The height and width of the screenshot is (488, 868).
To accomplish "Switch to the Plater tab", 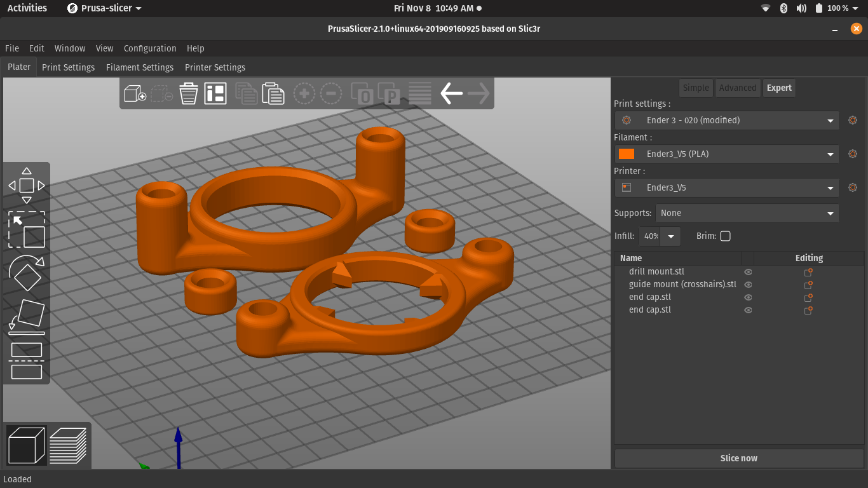I will (19, 67).
